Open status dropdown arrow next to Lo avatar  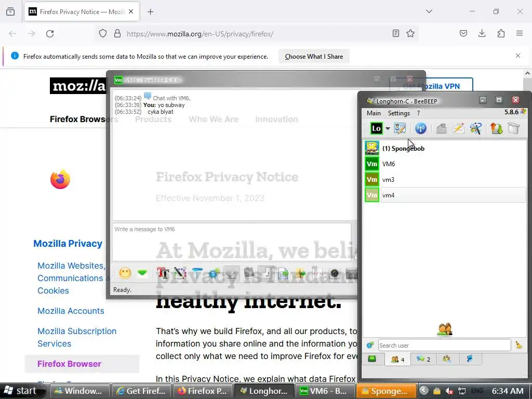(388, 129)
